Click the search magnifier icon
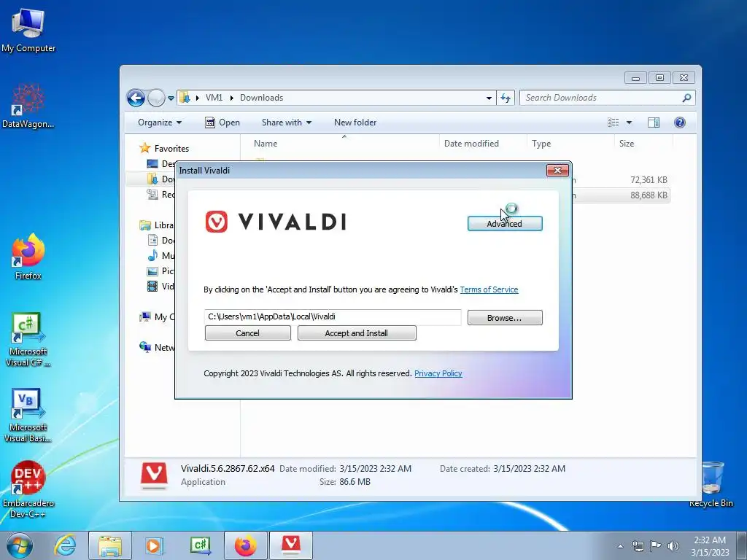The width and height of the screenshot is (747, 560). tap(686, 98)
